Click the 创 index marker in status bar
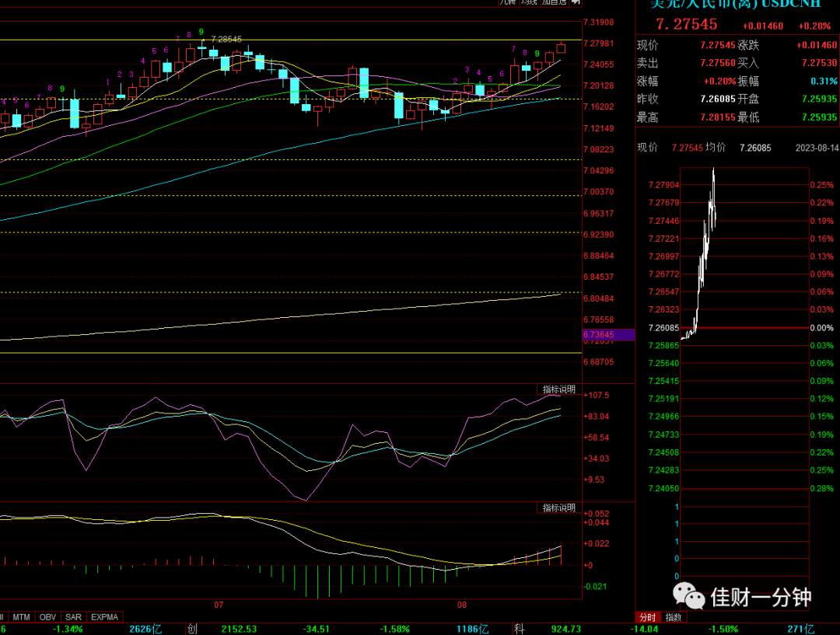Image resolution: width=840 pixels, height=635 pixels. click(x=192, y=629)
